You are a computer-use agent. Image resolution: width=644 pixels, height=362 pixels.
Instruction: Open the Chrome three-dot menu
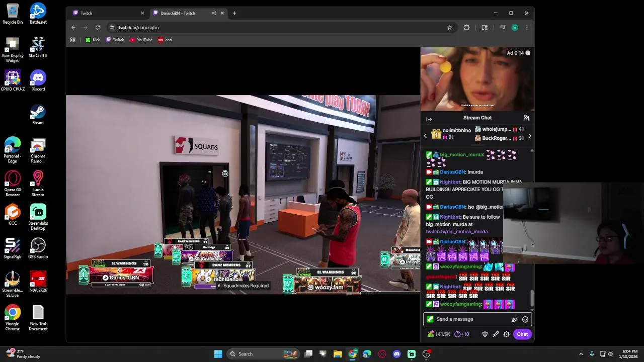(527, 28)
